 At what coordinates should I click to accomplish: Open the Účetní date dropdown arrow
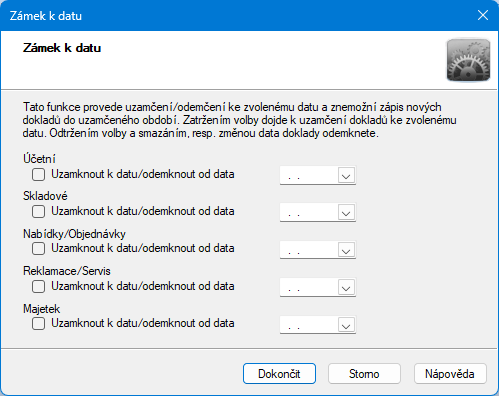pyautogui.click(x=346, y=175)
